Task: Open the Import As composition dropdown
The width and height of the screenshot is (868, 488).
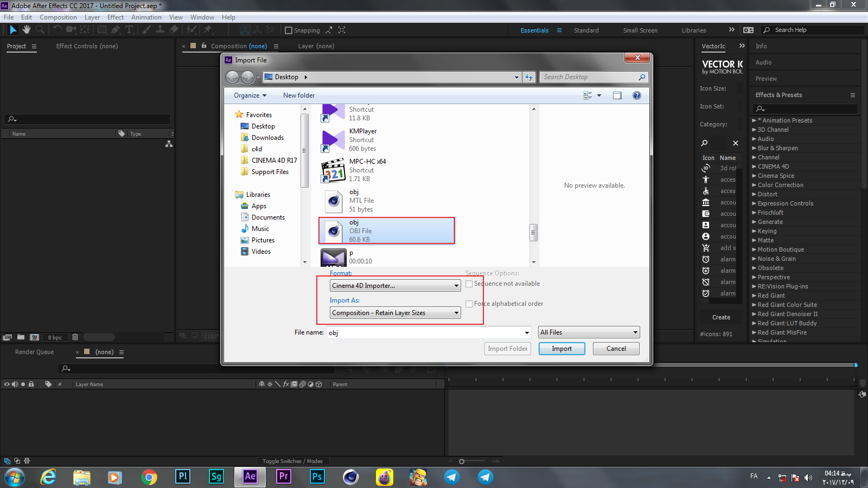Action: click(395, 313)
